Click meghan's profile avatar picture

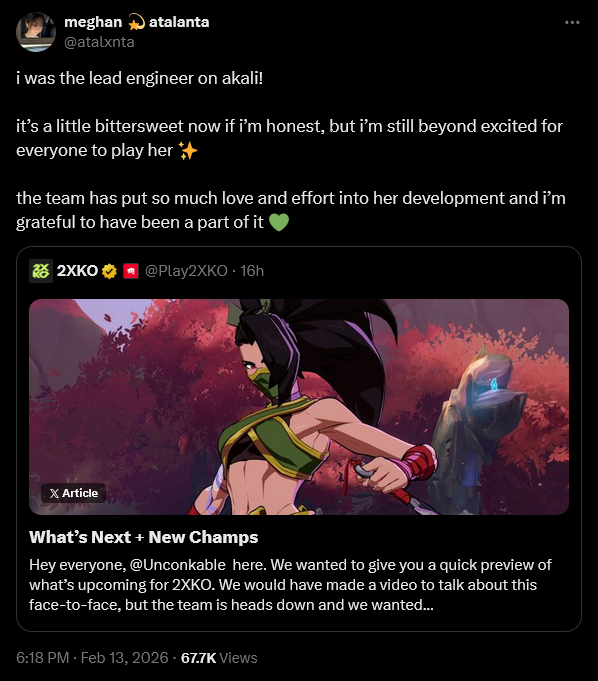coord(36,32)
